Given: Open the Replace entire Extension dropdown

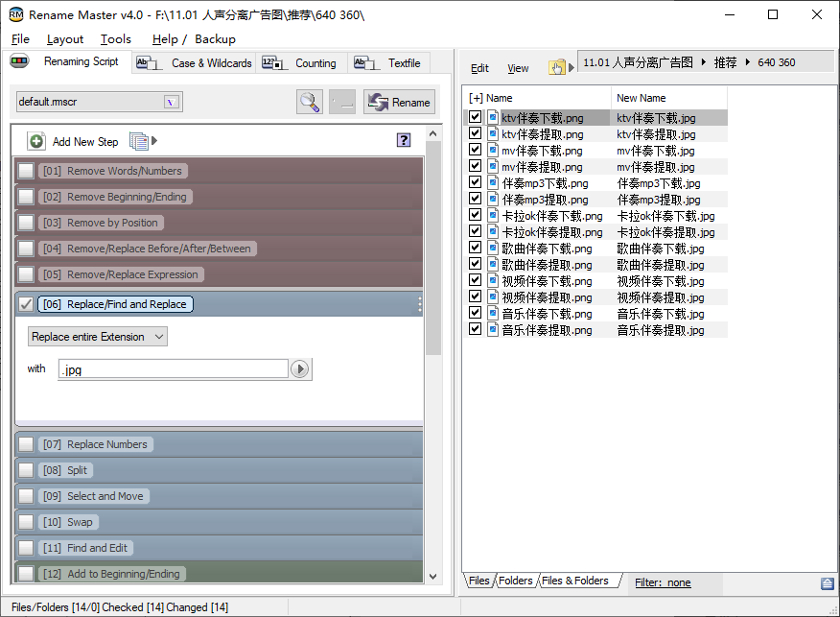Looking at the screenshot, I should (x=97, y=337).
